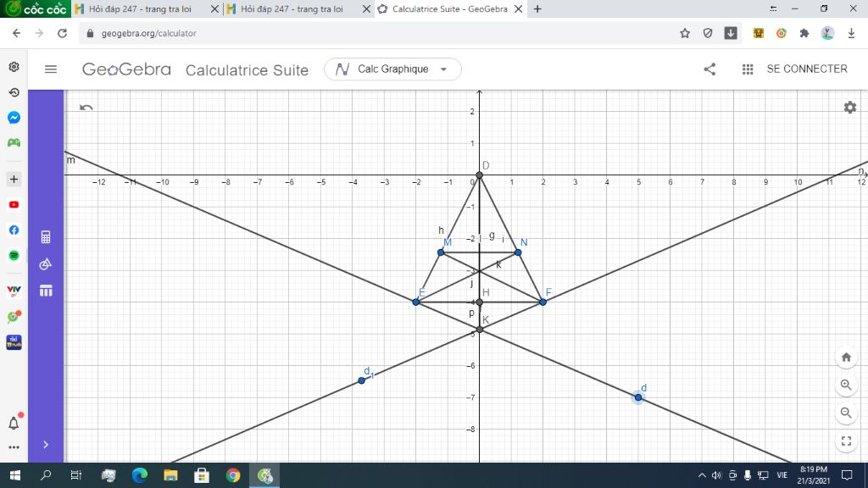868x488 pixels.
Task: Undo the last action in GeoGebra
Action: coord(86,108)
